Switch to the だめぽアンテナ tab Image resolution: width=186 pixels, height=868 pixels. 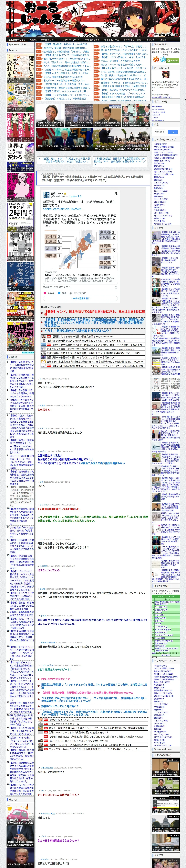tap(48, 40)
